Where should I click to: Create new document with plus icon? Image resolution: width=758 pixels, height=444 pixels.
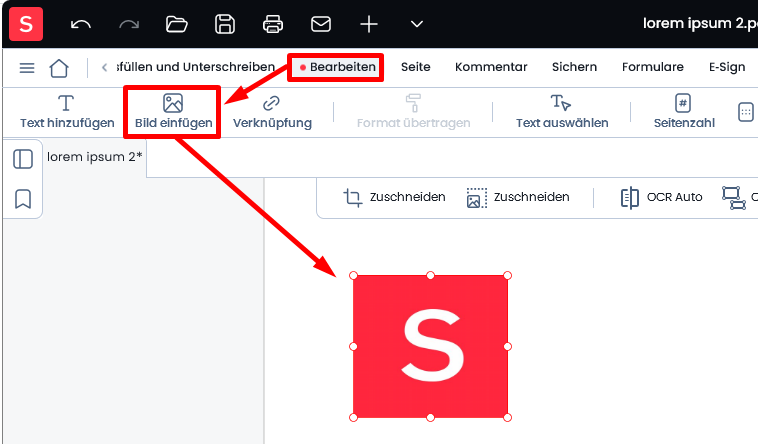click(x=369, y=24)
